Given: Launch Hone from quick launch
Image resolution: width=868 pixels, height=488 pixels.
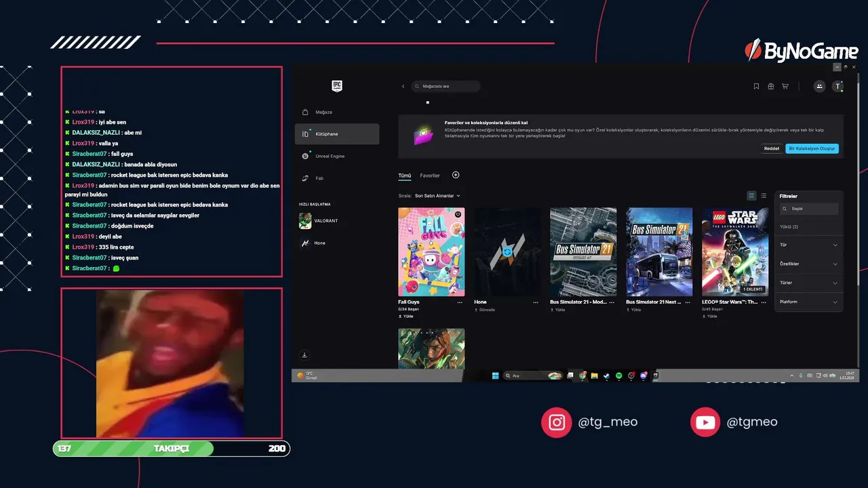Looking at the screenshot, I should click(313, 243).
